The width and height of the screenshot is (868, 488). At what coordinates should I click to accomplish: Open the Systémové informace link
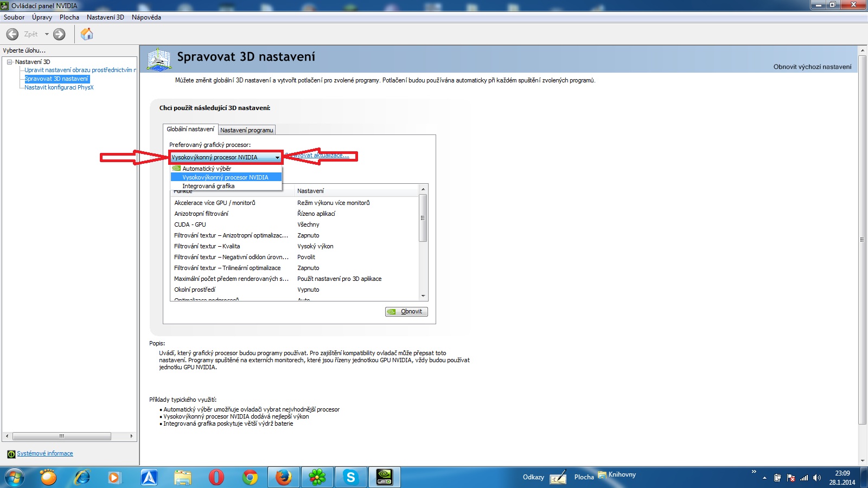click(45, 454)
